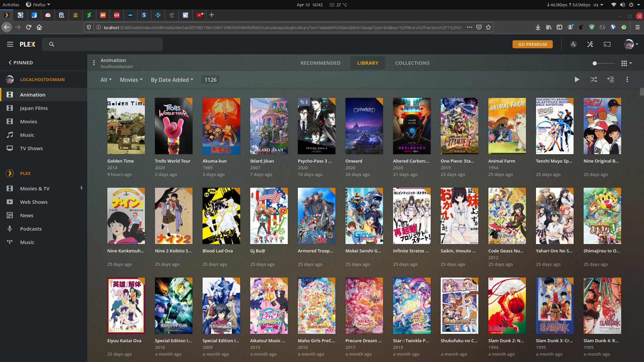Add library to playlist icon

pyautogui.click(x=610, y=79)
